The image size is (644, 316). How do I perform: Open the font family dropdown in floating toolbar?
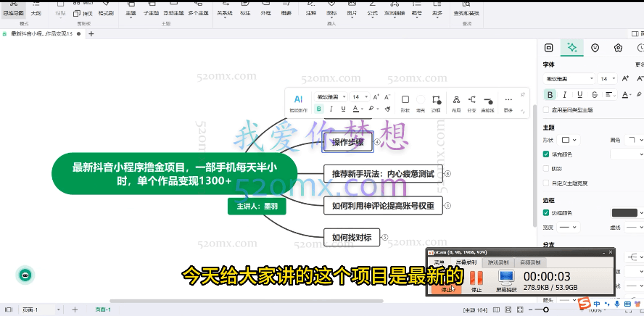pos(331,97)
